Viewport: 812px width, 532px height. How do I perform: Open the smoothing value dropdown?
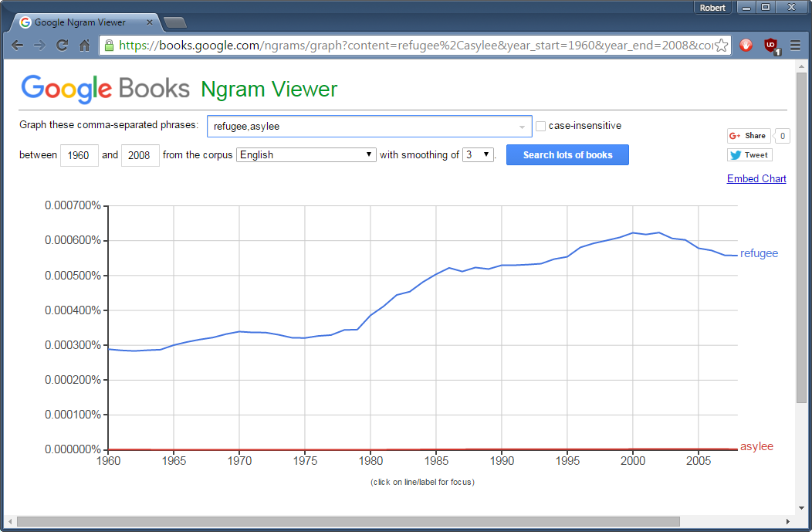478,155
